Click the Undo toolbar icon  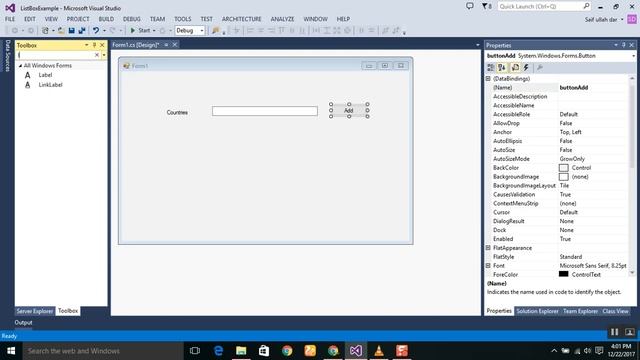96,30
